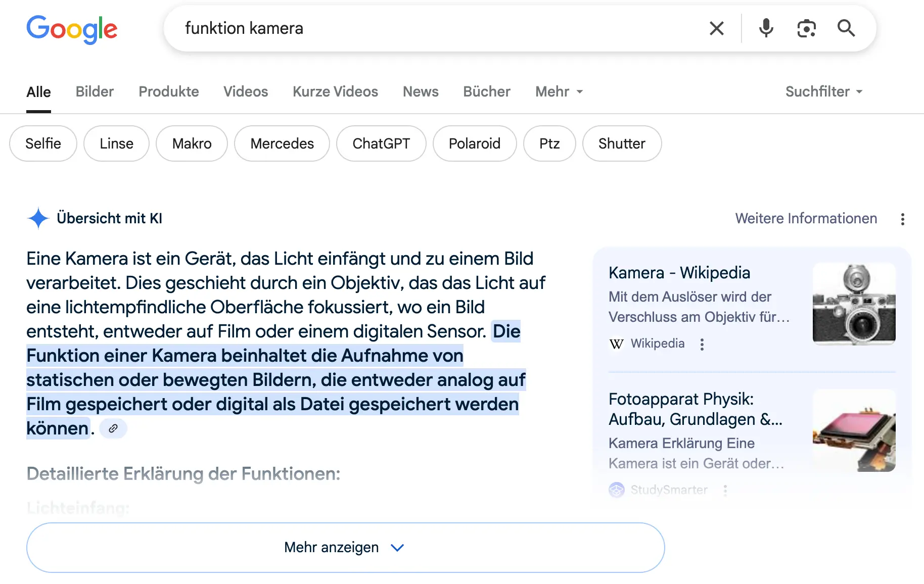Clear the search box with X icon
Screen dimensions: 924x584
(717, 28)
